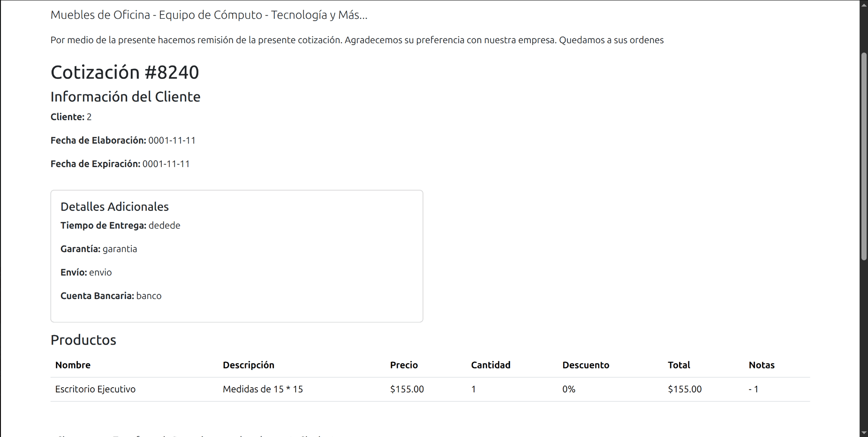Click the "Cotización #8240" heading

click(x=125, y=72)
